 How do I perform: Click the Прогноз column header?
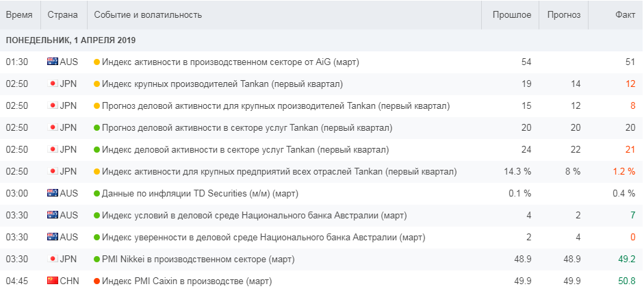[563, 15]
